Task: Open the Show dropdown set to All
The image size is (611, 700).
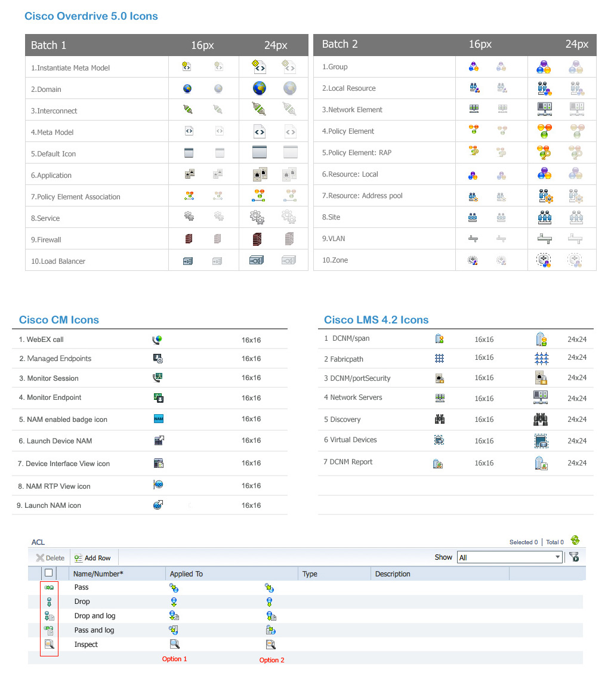Action: click(x=510, y=557)
